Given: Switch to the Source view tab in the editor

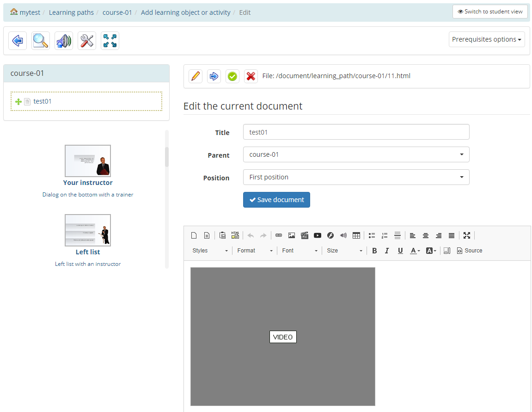Looking at the screenshot, I should pyautogui.click(x=470, y=250).
